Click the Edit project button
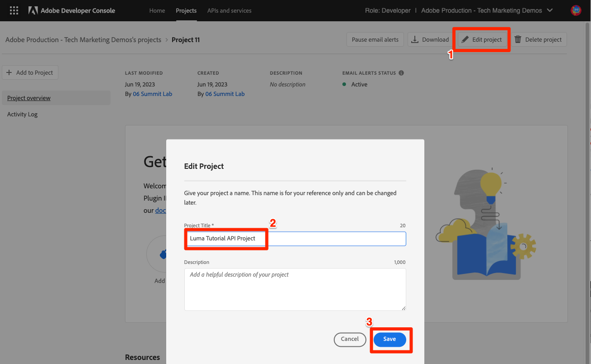 pos(482,39)
